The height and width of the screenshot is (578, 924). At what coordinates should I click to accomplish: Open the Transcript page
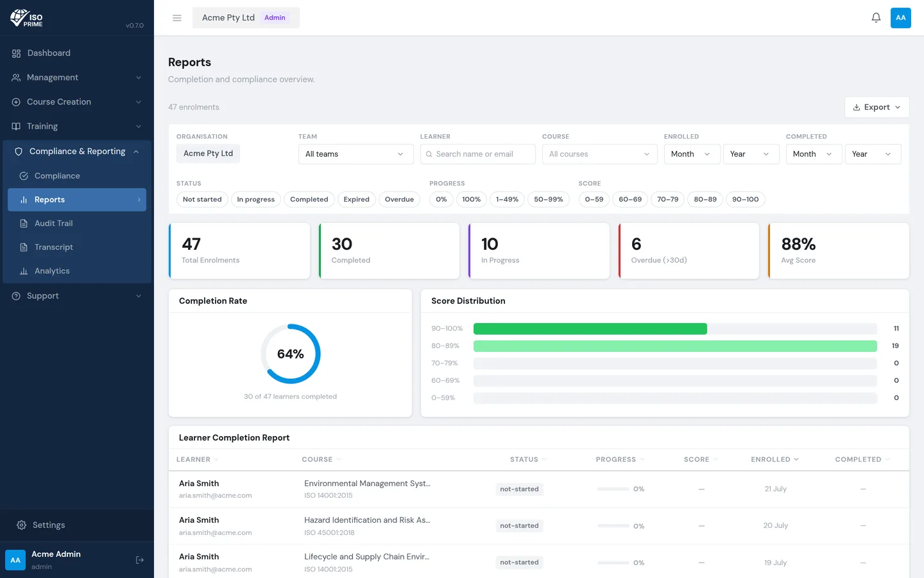click(77, 247)
